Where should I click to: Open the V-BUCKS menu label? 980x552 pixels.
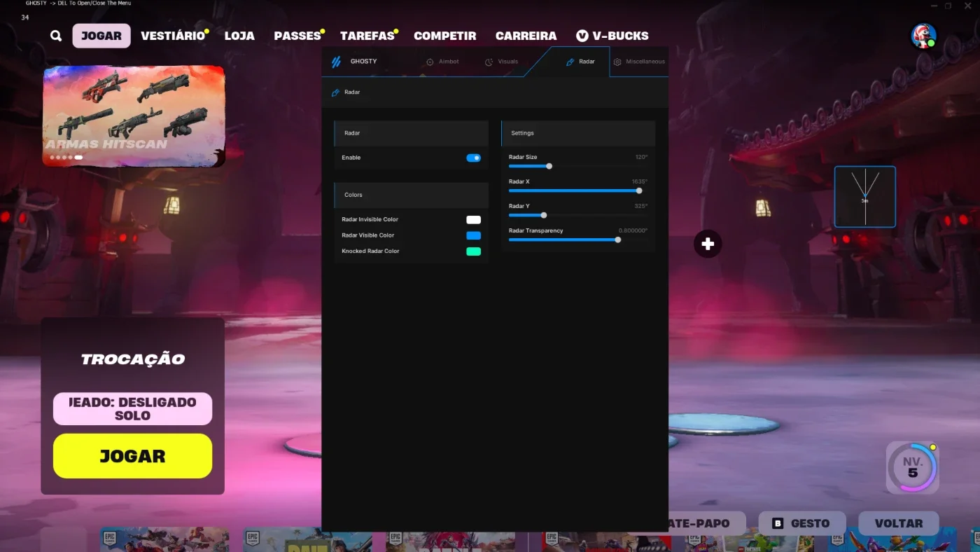pyautogui.click(x=620, y=36)
